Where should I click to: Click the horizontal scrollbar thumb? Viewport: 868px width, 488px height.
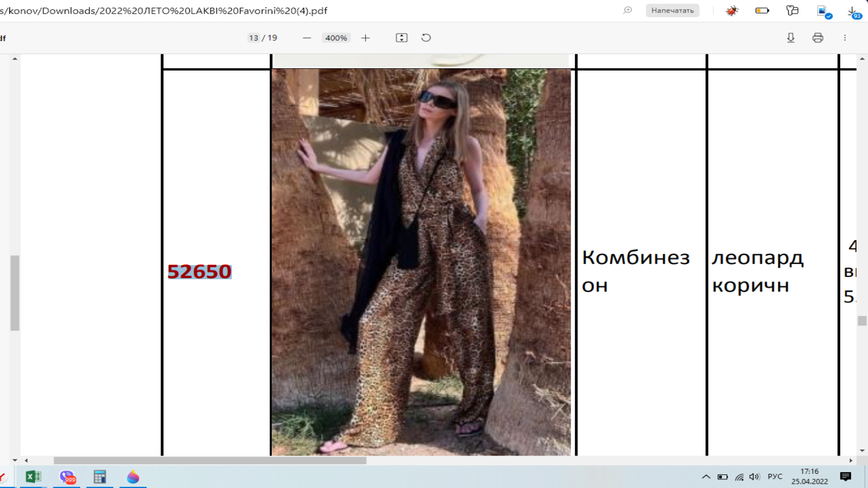coord(210,460)
